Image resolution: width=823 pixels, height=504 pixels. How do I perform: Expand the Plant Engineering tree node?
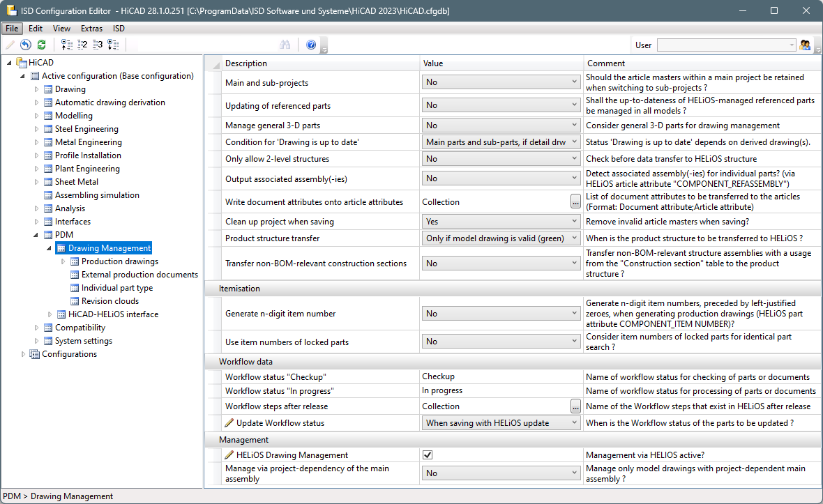(x=37, y=169)
